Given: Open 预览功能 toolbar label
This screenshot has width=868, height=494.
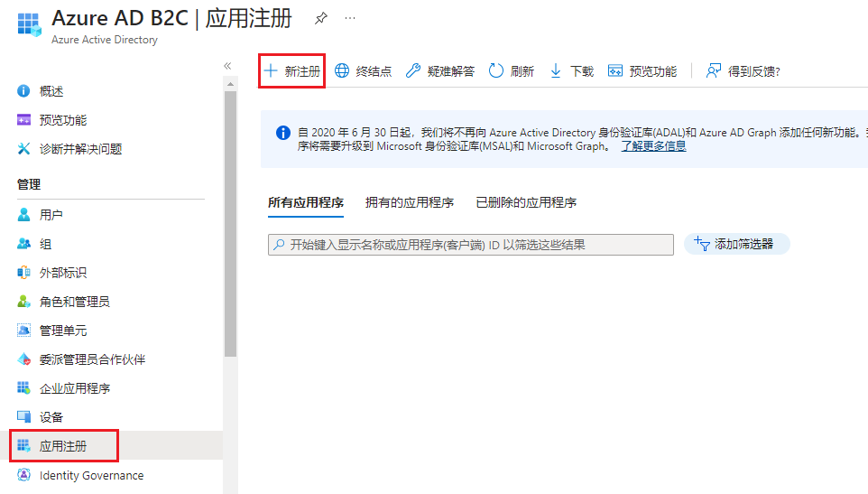Looking at the screenshot, I should [653, 71].
